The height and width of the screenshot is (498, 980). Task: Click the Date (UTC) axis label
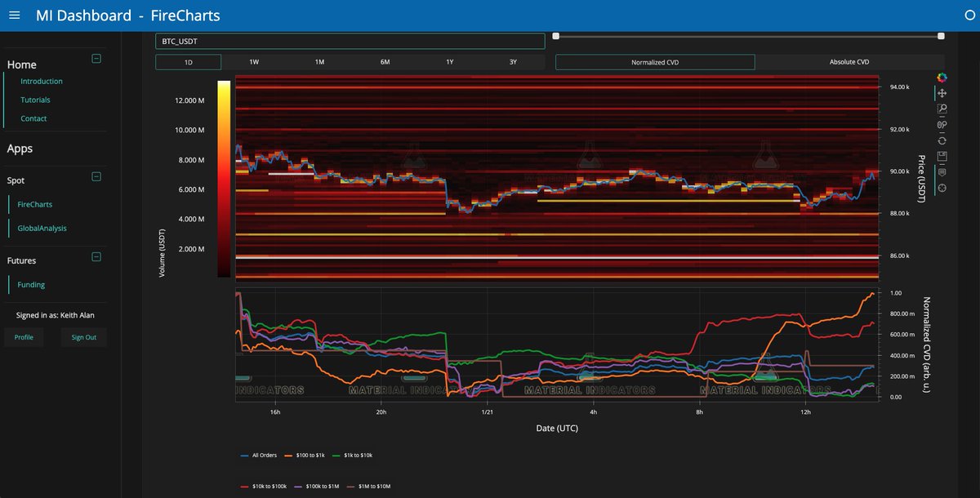555,428
